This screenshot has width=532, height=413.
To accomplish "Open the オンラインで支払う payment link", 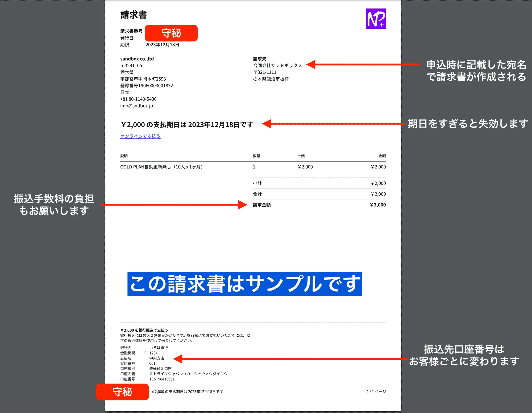I will [140, 136].
